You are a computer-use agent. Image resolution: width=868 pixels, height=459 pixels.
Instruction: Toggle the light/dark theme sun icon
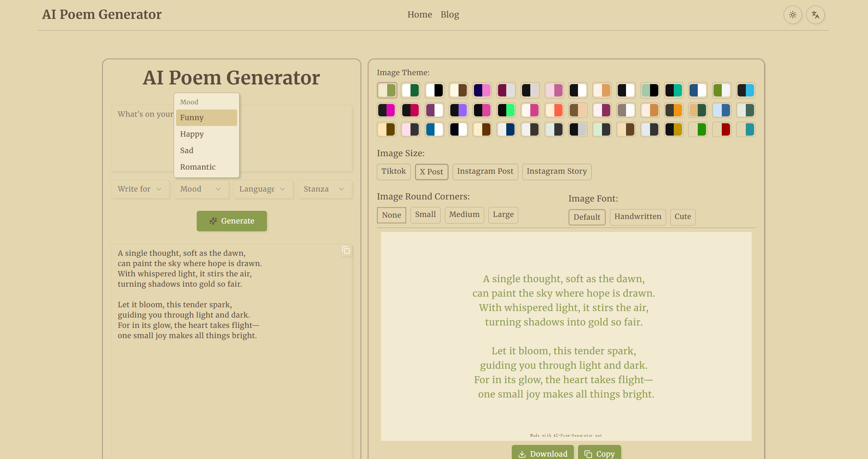(x=792, y=15)
